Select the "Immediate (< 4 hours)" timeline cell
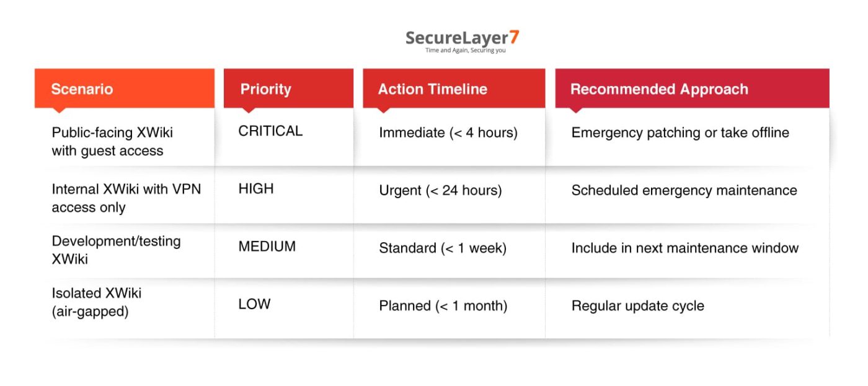 point(448,133)
